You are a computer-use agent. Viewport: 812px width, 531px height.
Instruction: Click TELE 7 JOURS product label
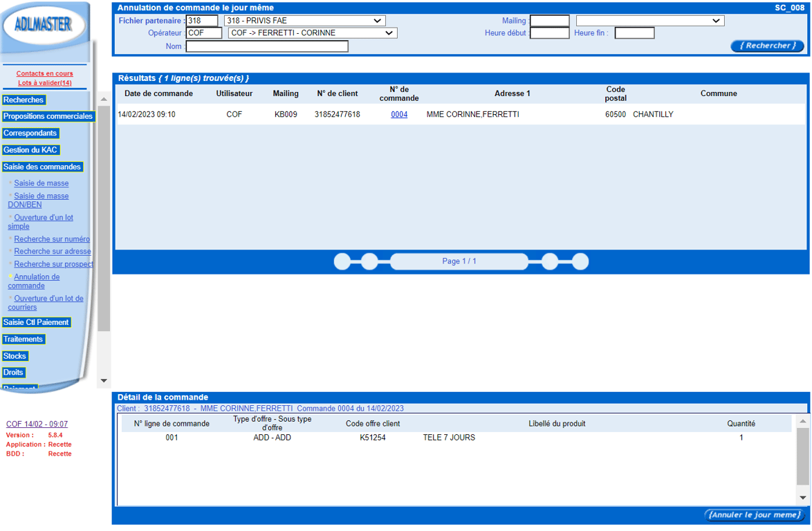pyautogui.click(x=449, y=438)
